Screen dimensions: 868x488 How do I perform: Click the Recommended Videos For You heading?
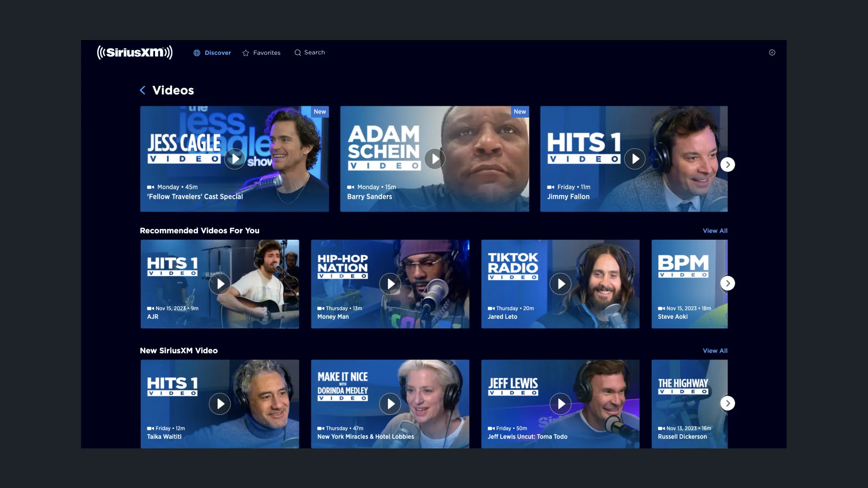[200, 231]
